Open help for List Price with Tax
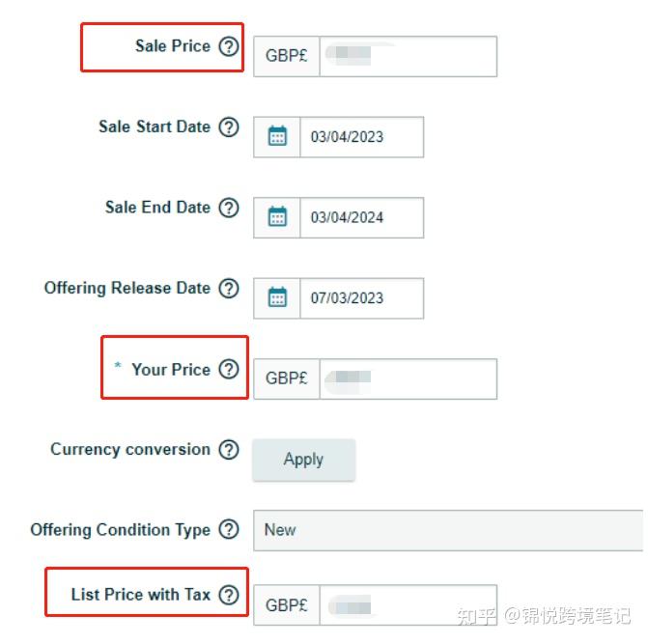Screen dimensions: 648x644 tap(228, 595)
